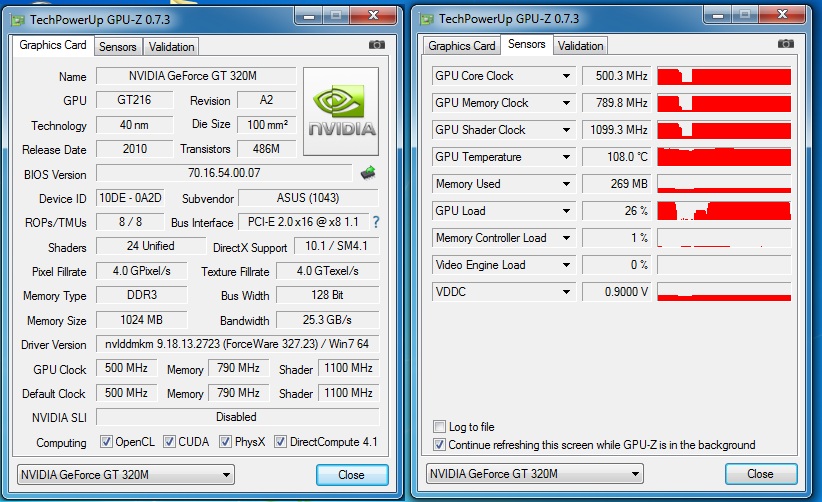The image size is (822, 502).
Task: Click the GPU Temperature red history graph
Action: 724,157
